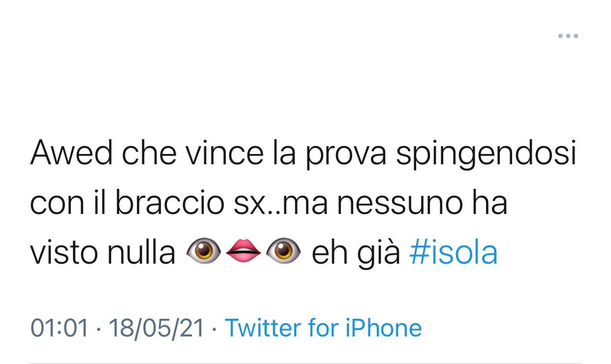Click the lips emoji between the eyes
Viewport: 611px width, 364px height.
pos(243,251)
